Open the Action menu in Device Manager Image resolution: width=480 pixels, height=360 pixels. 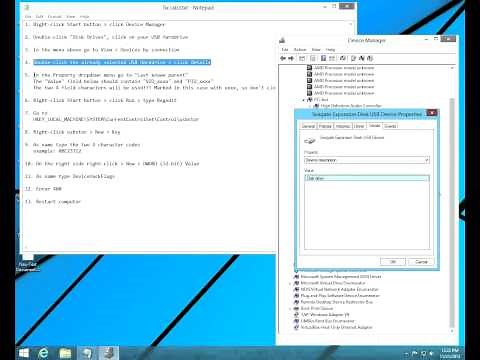(x=300, y=50)
